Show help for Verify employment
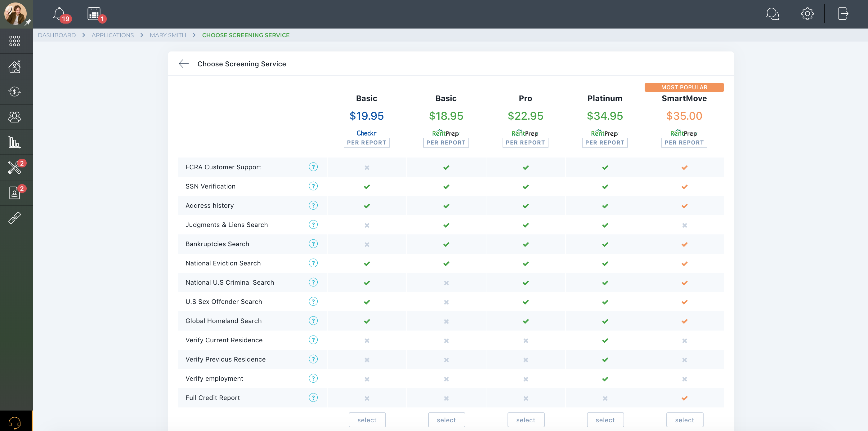 click(x=313, y=378)
